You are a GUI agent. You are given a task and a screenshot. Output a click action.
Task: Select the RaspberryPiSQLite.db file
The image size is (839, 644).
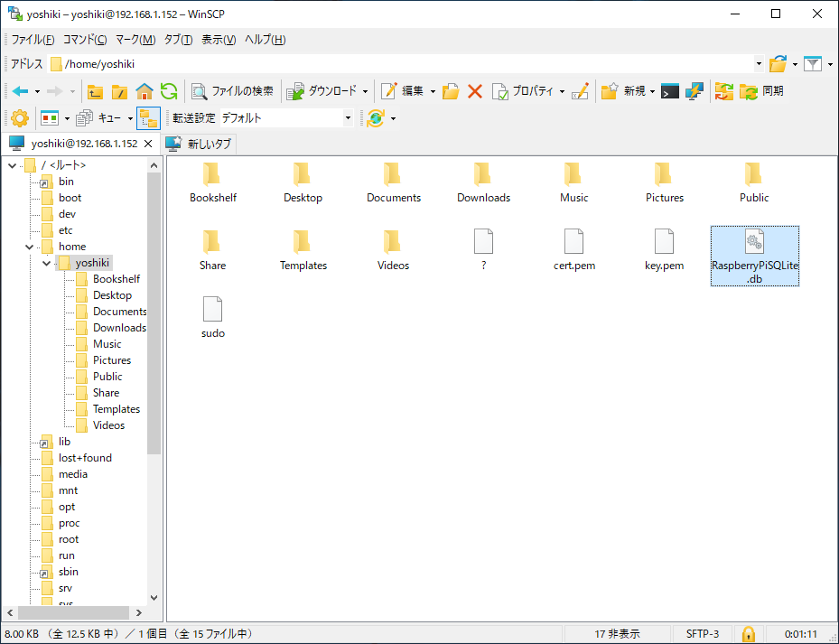[x=754, y=257]
